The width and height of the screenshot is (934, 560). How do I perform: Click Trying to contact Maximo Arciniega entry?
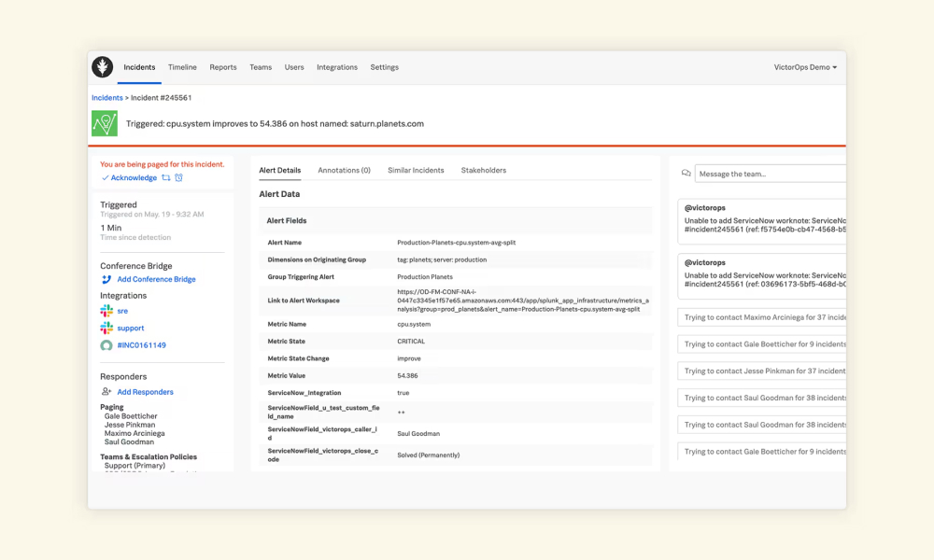coord(762,317)
